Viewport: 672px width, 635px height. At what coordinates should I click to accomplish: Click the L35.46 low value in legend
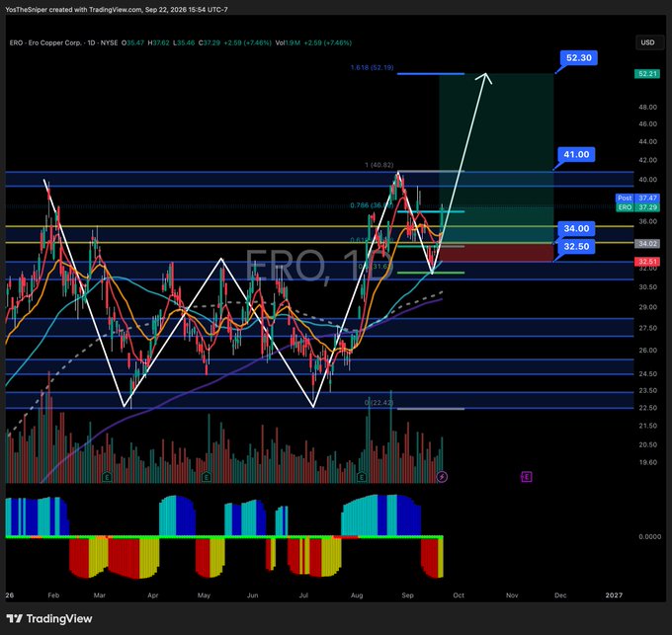(184, 42)
